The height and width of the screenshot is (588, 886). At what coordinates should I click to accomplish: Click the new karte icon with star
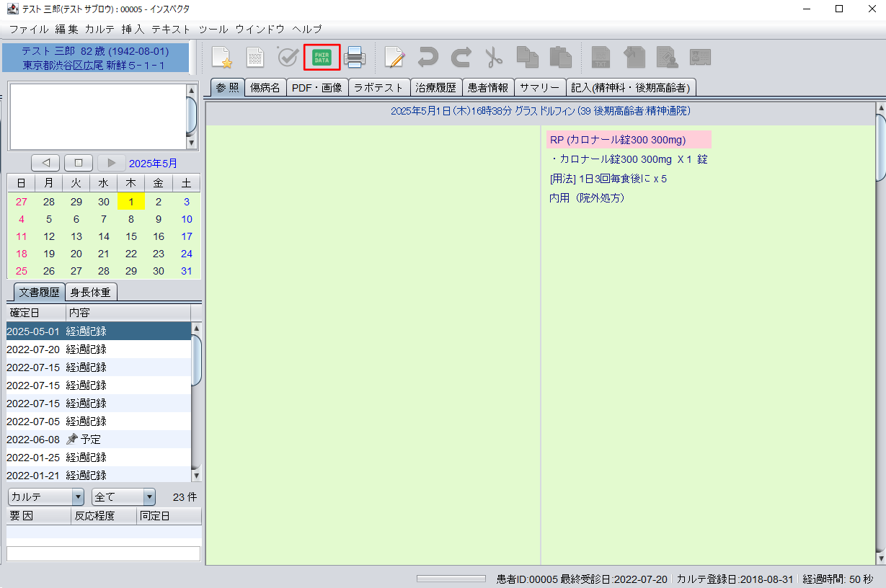tap(222, 57)
